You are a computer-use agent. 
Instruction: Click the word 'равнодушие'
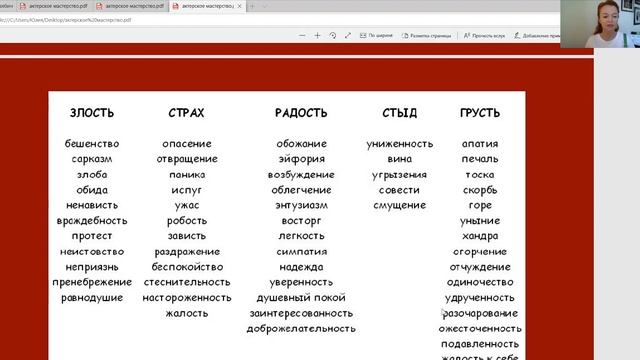click(92, 298)
